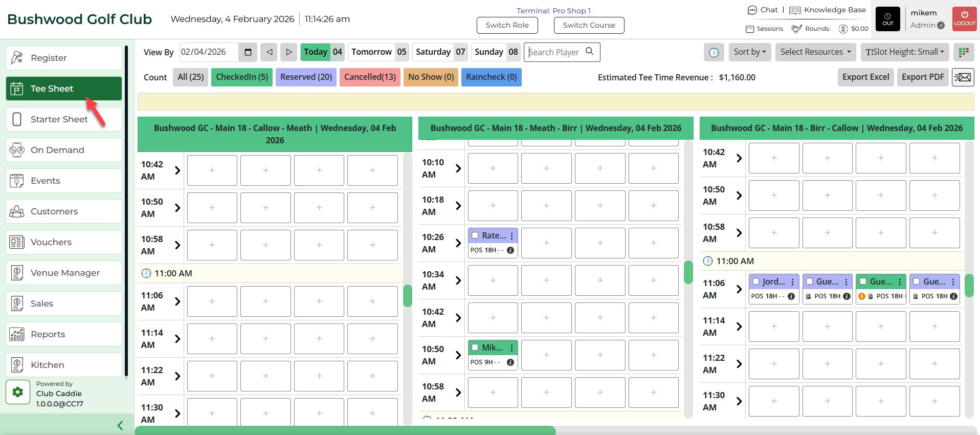Open the Sort by dropdown

click(x=750, y=52)
